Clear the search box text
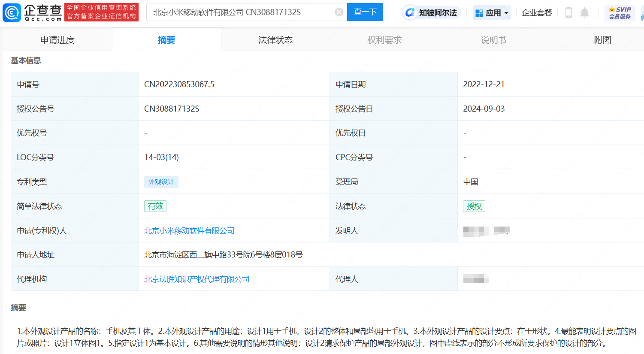 click(x=339, y=12)
